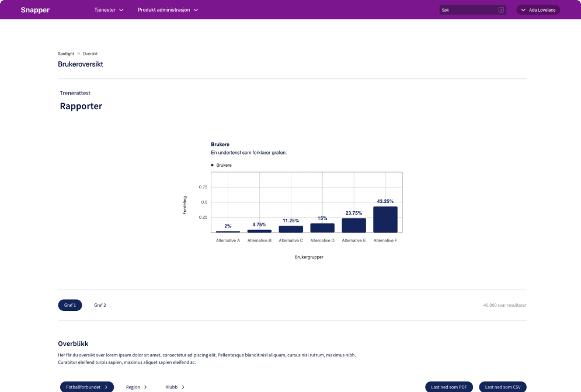Go to Spotlight breadcrumb link
The height and width of the screenshot is (392, 581).
pyautogui.click(x=66, y=54)
